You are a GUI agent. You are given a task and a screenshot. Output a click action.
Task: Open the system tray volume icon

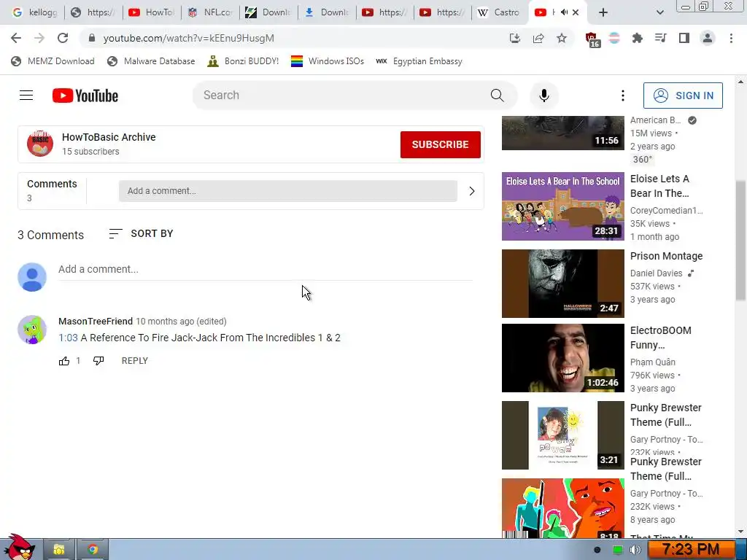[x=635, y=550]
